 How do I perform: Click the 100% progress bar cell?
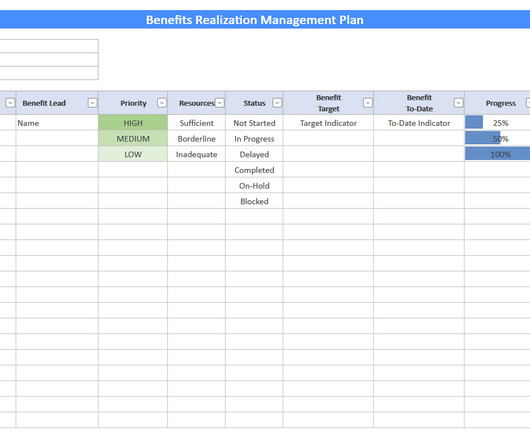497,154
